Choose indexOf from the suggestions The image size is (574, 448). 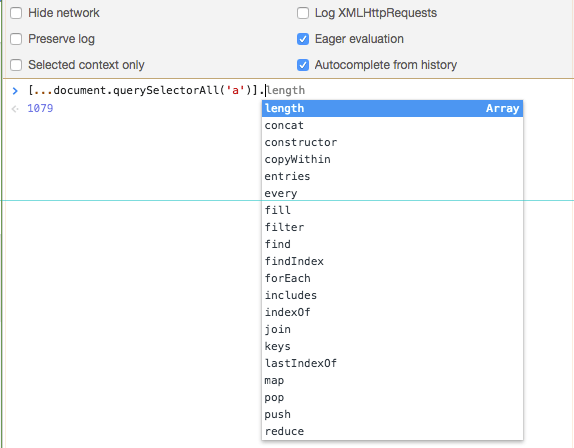[x=392, y=313]
